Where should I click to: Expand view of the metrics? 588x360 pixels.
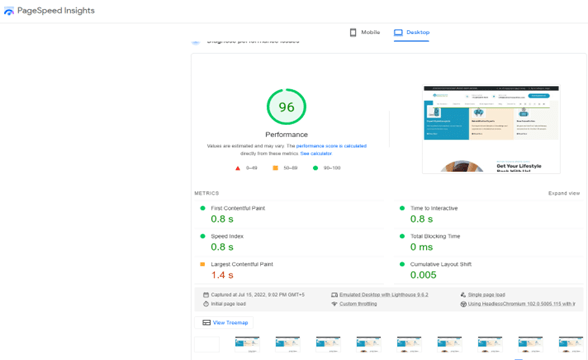564,193
